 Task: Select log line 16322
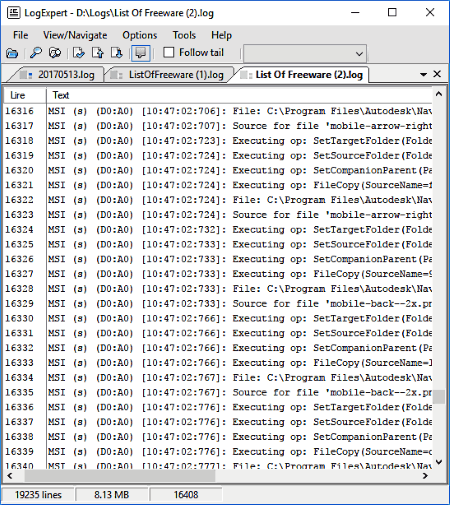click(218, 200)
